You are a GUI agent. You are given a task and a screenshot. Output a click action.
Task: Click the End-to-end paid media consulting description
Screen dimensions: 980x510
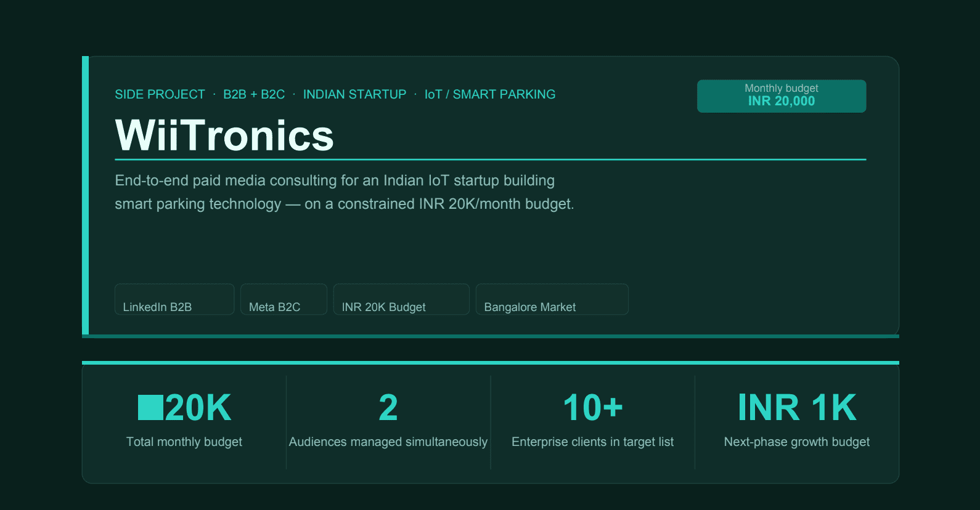pos(345,192)
